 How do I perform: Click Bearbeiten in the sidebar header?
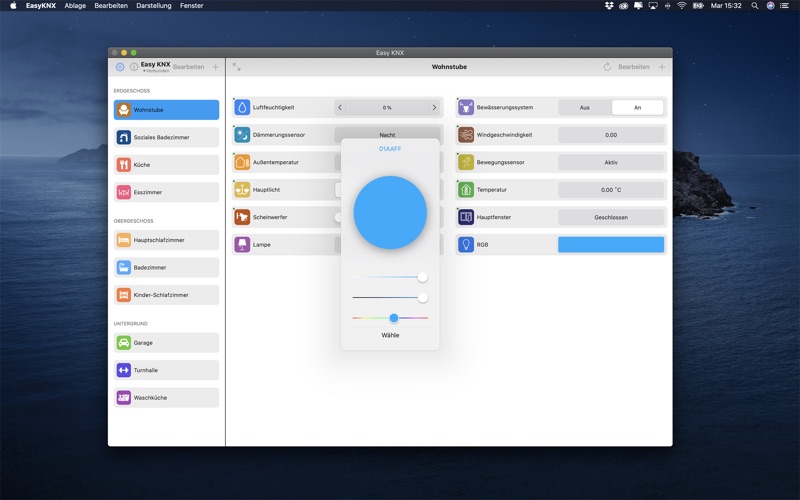(188, 67)
